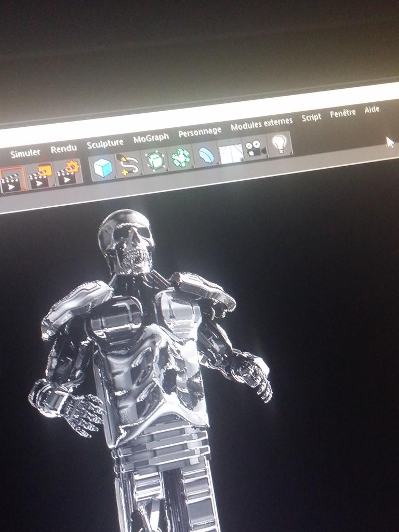Open the Script menu
Screen dimensions: 399x532
[311, 117]
